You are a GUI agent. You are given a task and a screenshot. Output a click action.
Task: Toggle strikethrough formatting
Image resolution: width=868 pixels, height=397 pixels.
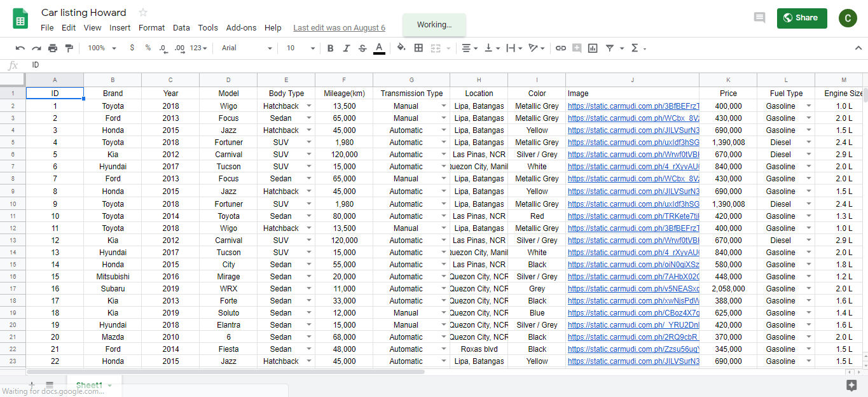coord(362,48)
